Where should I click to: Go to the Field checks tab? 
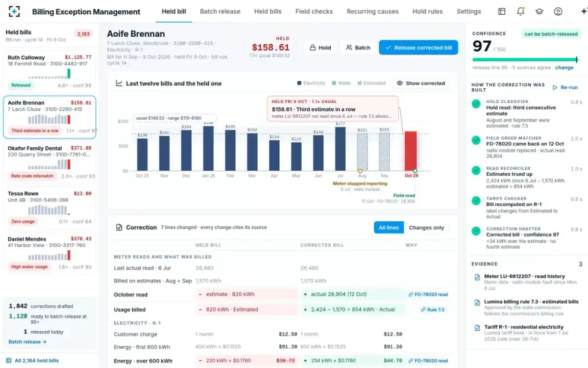pyautogui.click(x=314, y=11)
